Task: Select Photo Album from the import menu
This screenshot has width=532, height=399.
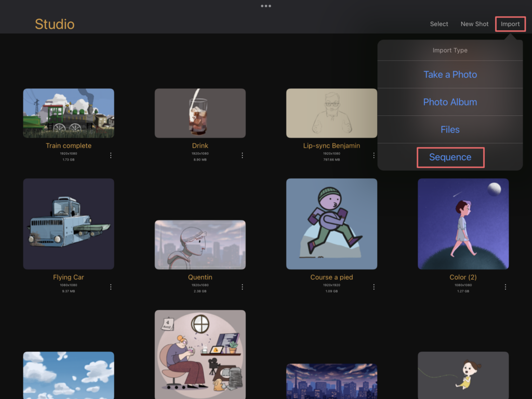Action: (x=450, y=102)
